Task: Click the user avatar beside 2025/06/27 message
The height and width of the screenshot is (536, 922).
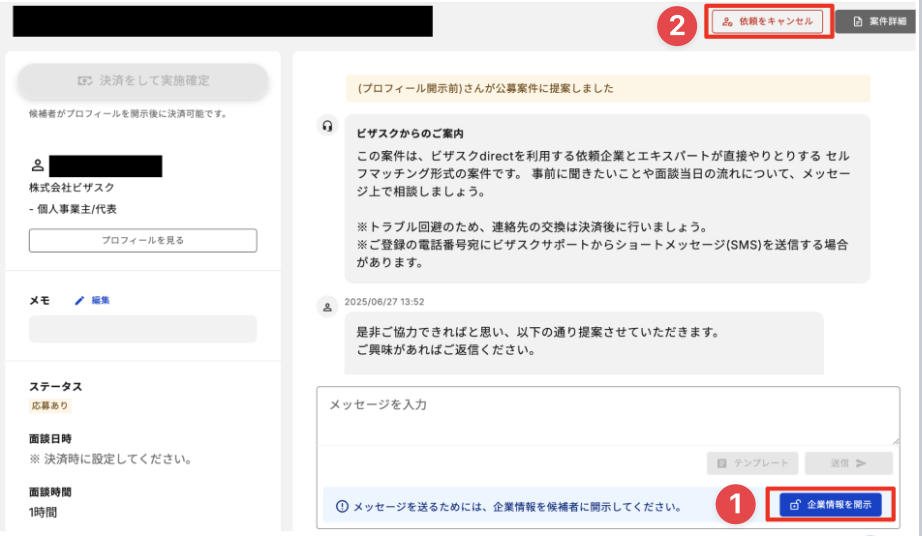Action: click(x=328, y=307)
